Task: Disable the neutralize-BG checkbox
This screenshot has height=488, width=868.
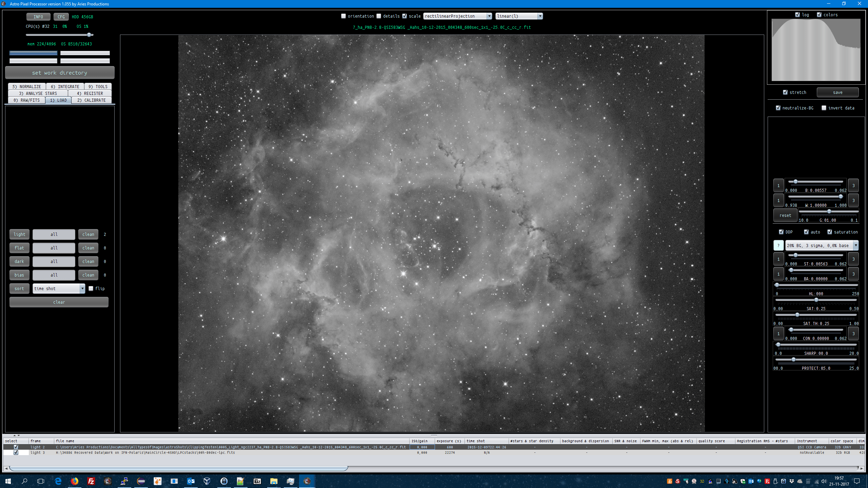Action: coord(778,108)
